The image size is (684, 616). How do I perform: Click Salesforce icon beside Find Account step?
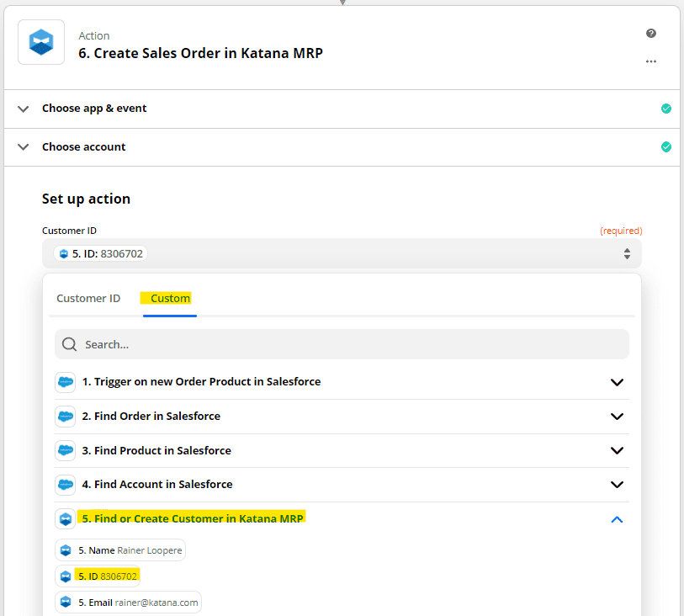66,485
